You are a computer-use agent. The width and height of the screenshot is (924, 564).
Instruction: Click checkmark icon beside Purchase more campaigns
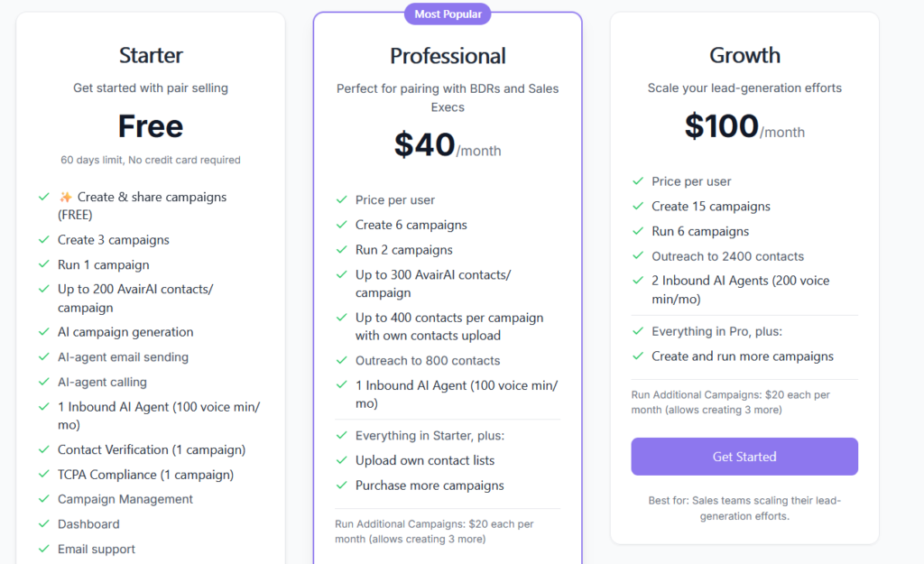(x=341, y=485)
